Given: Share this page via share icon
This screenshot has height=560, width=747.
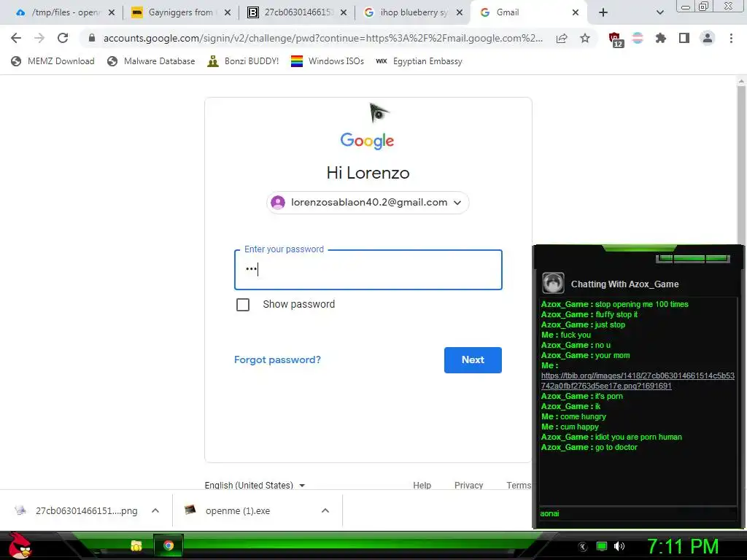Looking at the screenshot, I should (562, 38).
